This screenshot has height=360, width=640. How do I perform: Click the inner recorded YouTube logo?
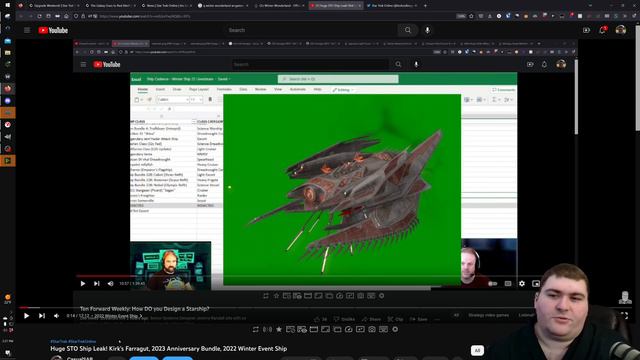coord(107,64)
